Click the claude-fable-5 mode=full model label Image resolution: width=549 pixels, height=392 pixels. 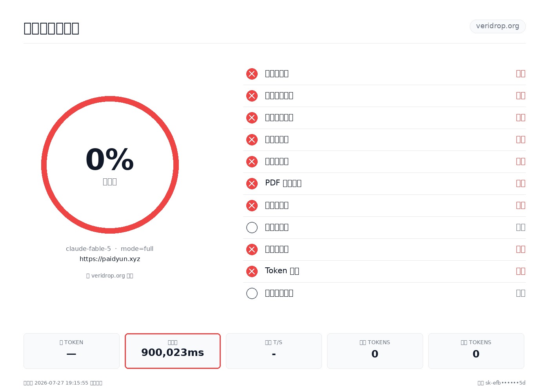[x=110, y=249]
